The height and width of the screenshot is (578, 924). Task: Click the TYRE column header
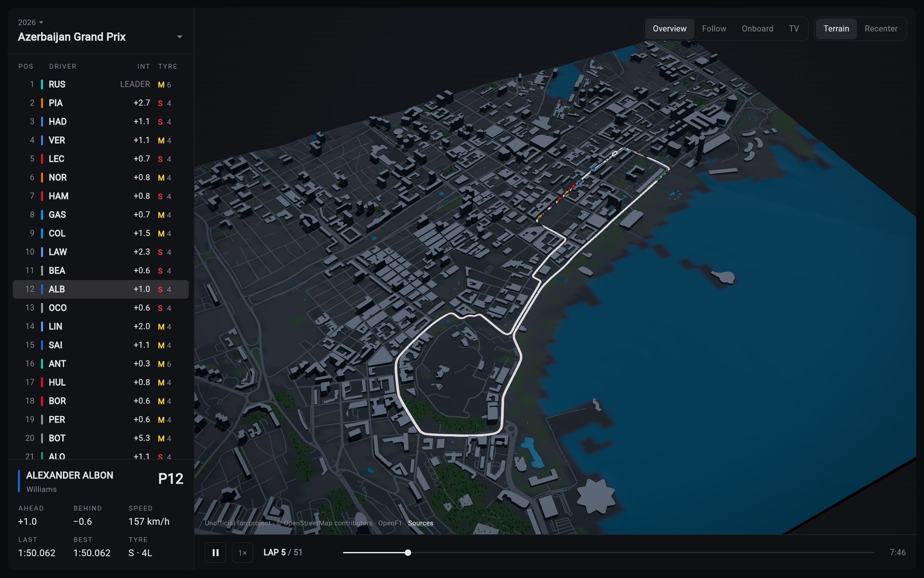point(167,66)
